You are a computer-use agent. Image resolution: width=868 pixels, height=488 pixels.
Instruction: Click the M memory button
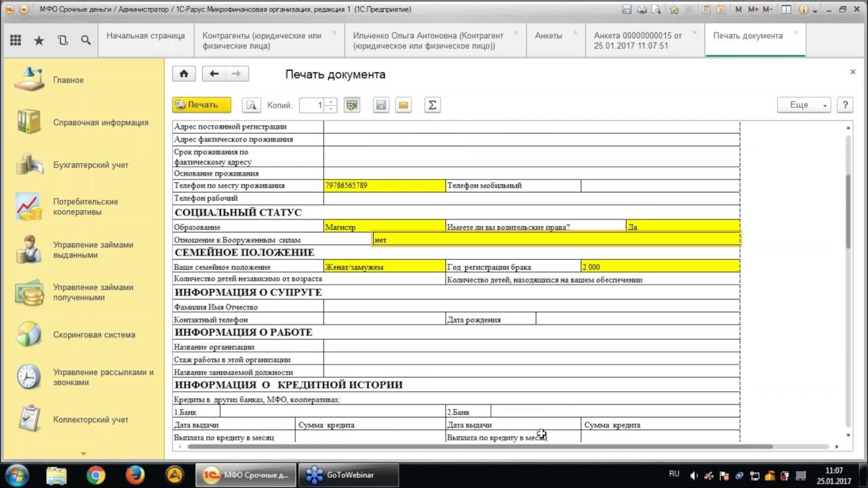(738, 9)
